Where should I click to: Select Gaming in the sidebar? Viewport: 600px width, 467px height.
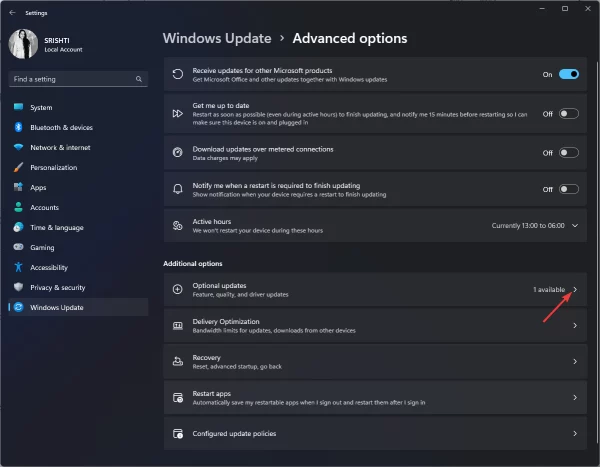tap(78, 247)
